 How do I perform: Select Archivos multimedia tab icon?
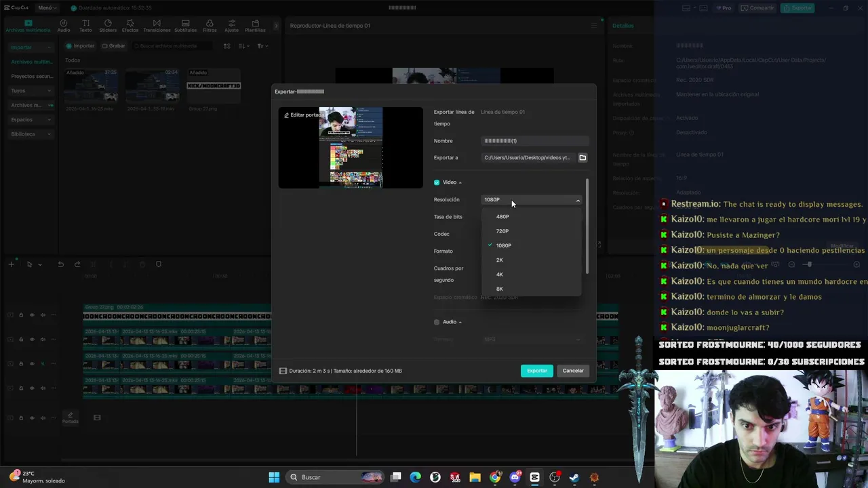(28, 26)
